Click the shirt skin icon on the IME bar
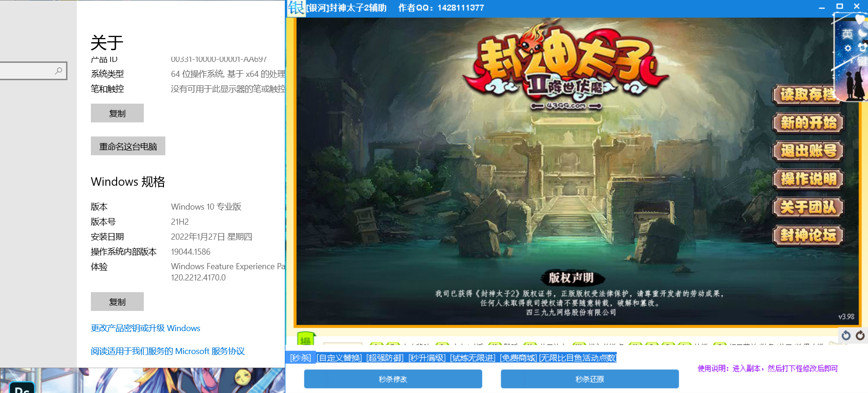The width and height of the screenshot is (868, 393). point(862,48)
